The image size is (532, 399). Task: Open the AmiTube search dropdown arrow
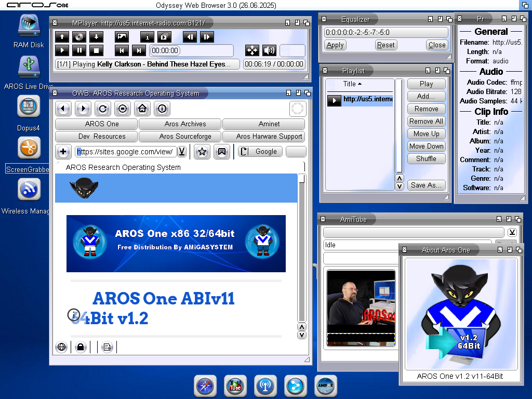512,232
